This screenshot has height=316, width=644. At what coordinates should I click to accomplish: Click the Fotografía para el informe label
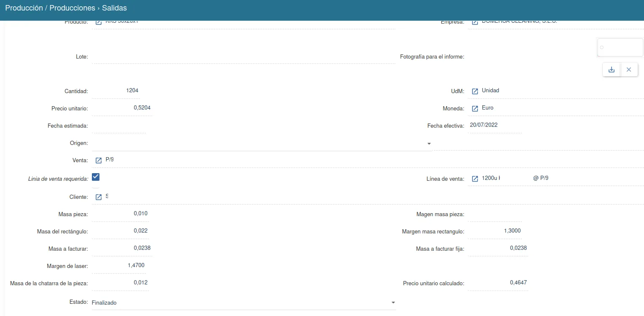pos(432,56)
